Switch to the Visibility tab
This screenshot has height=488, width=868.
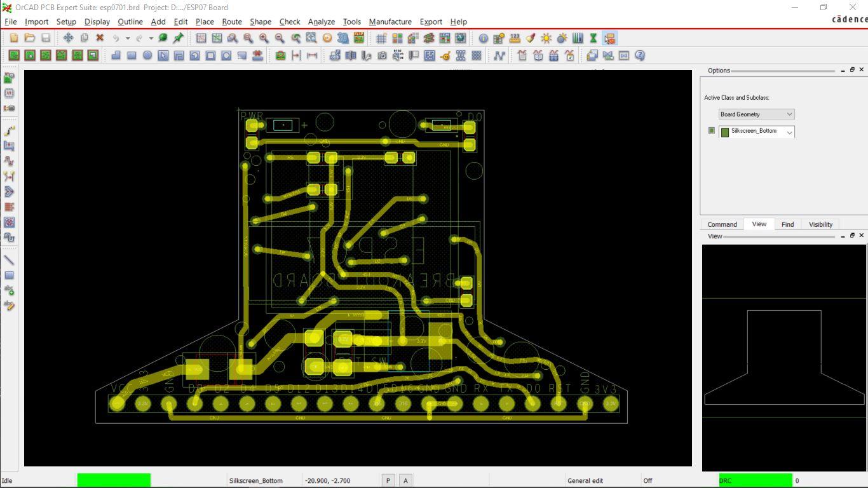tap(820, 224)
